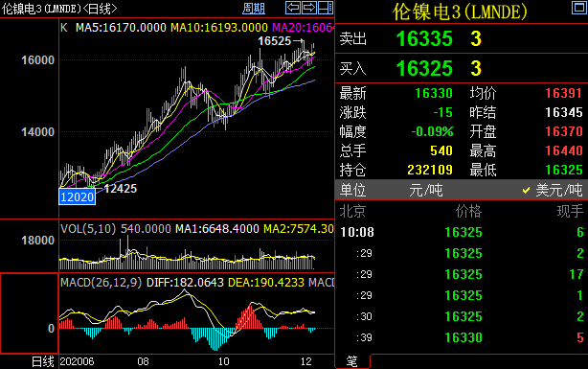Viewport: 588px width, 369px height.
Task: Click the 16525 high price marker
Action: pos(275,41)
